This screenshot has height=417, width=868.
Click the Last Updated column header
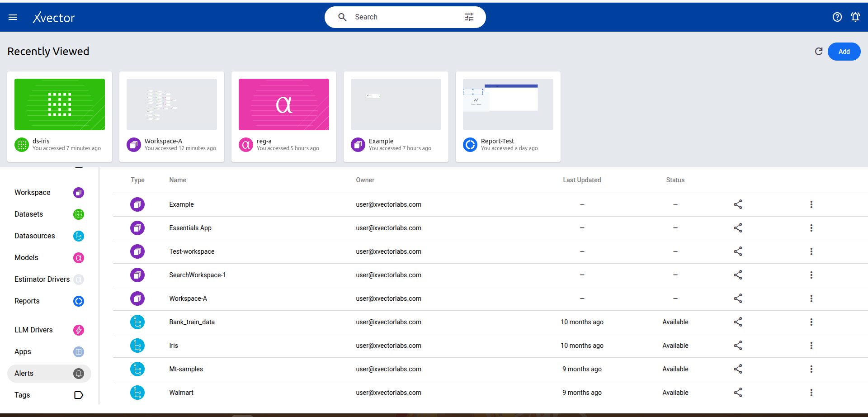[x=582, y=180]
